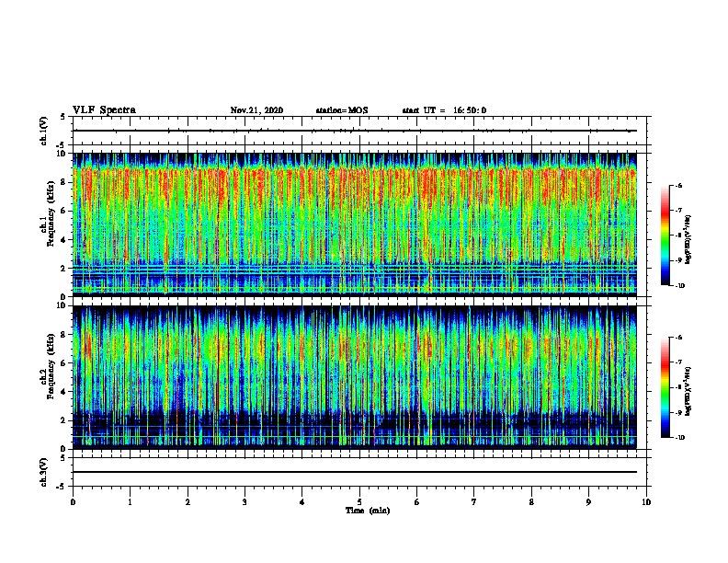This screenshot has width=728, height=563.
Task: Click time axis tick label "2"
Action: click(x=188, y=502)
